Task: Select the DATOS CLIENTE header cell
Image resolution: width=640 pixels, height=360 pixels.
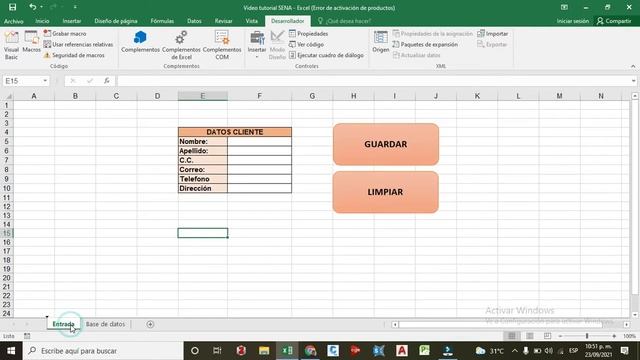Action: (235, 132)
